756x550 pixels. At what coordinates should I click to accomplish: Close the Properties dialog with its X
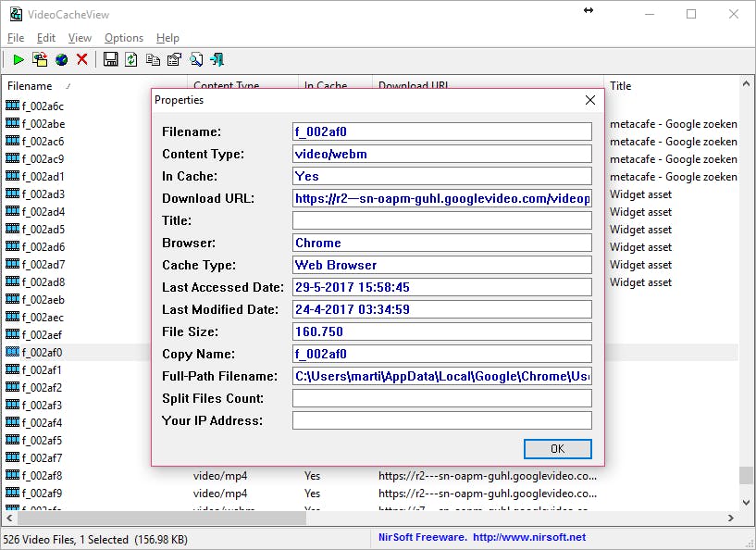[x=590, y=100]
